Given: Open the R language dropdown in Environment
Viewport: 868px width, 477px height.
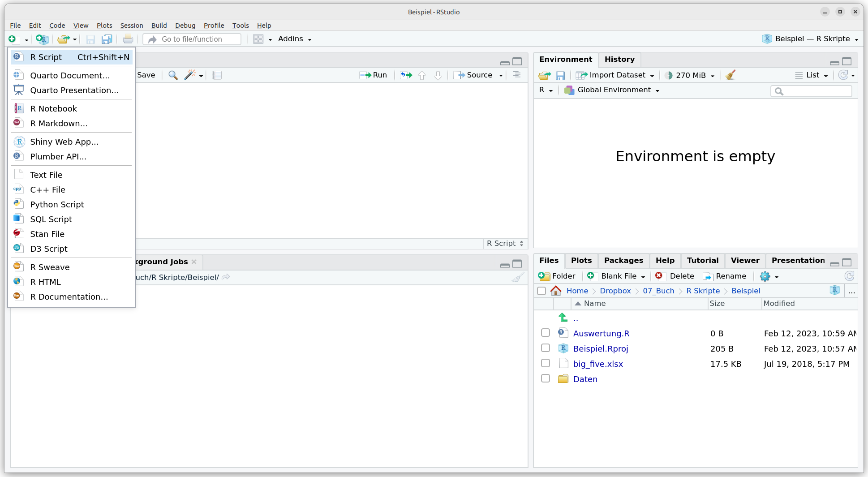Looking at the screenshot, I should (x=546, y=90).
